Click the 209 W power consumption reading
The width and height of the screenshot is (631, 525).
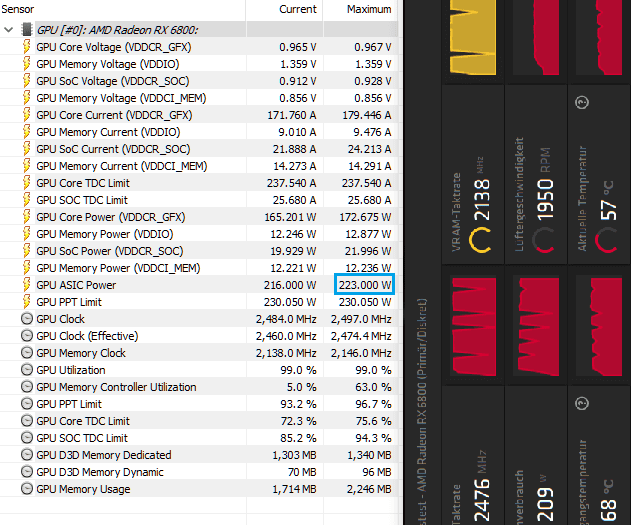(545, 505)
